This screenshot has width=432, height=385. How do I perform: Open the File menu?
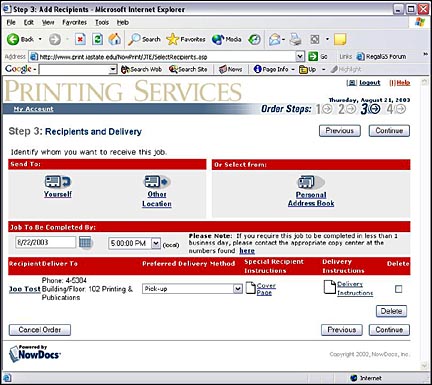point(11,22)
